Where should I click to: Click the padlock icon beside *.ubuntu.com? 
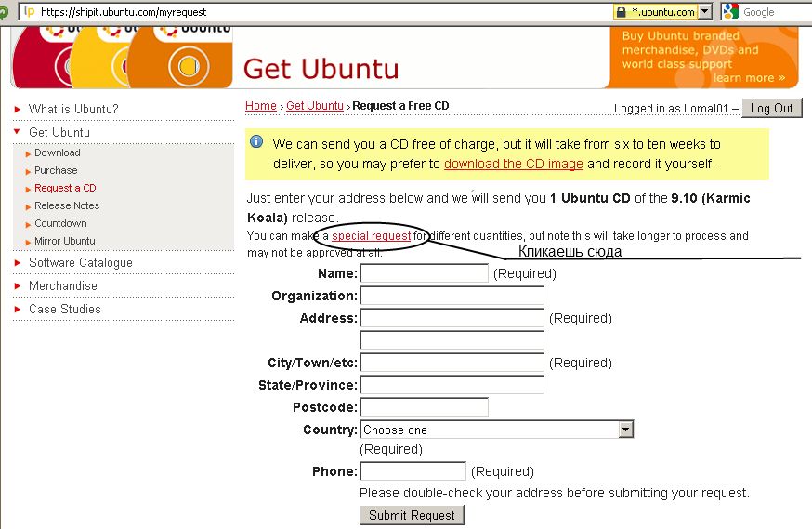621,12
